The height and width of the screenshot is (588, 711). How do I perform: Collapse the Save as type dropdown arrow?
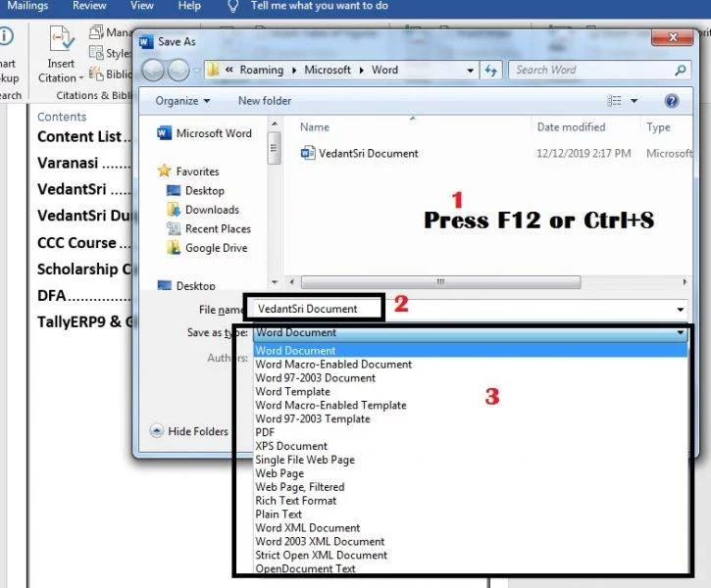(x=681, y=332)
